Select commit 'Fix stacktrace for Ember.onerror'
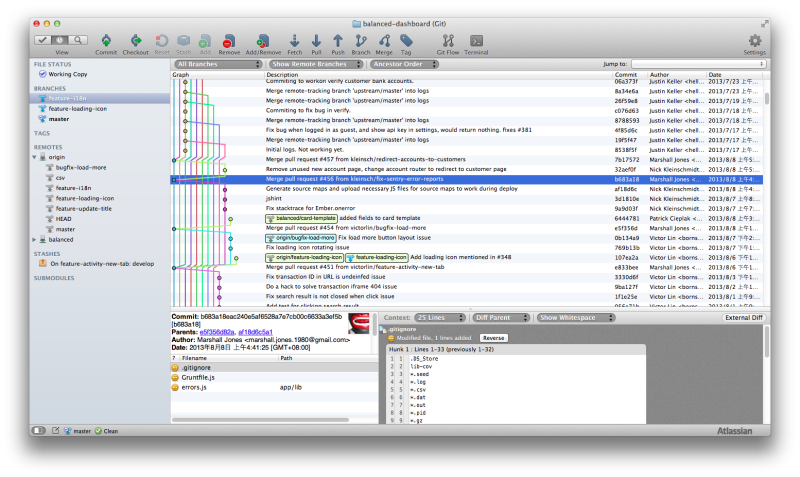Image resolution: width=800 pixels, height=477 pixels. (x=467, y=208)
